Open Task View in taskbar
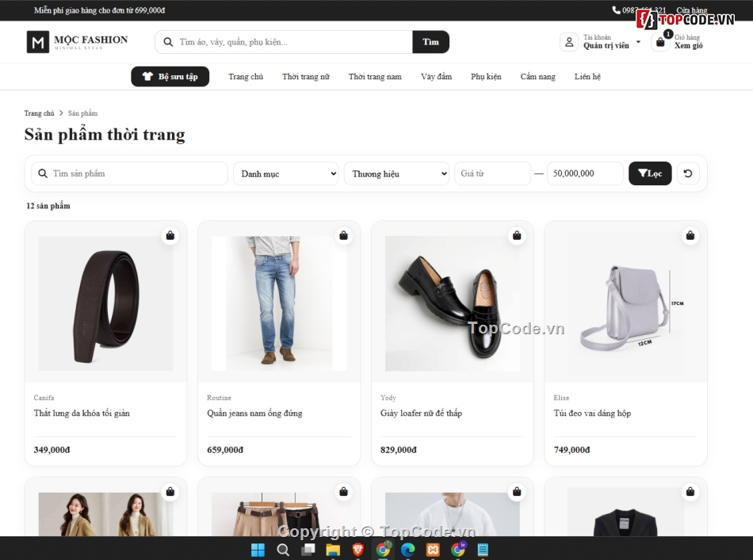Image resolution: width=753 pixels, height=560 pixels. (x=308, y=550)
